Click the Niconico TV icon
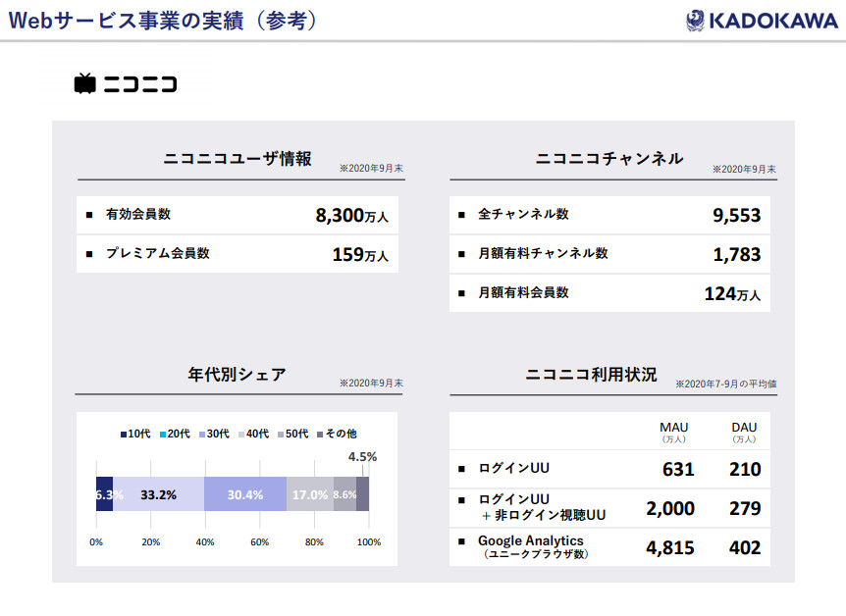This screenshot has height=616, width=846. click(x=85, y=83)
